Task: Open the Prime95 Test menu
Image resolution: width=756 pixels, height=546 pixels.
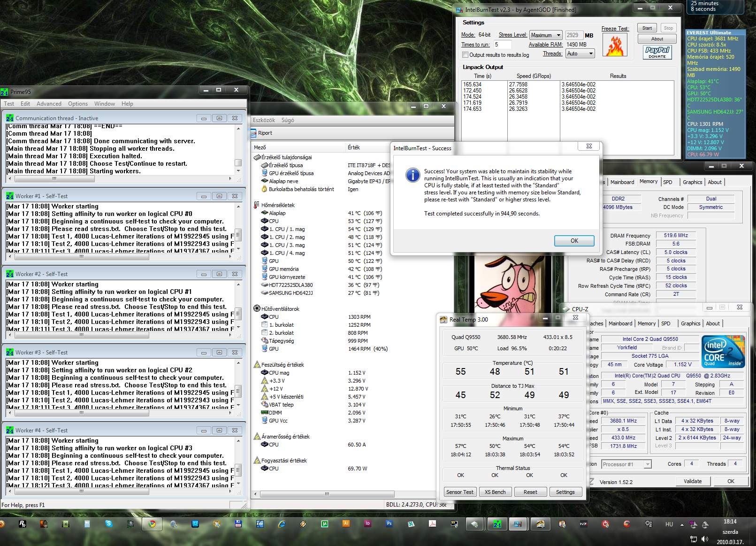Action: tap(9, 104)
